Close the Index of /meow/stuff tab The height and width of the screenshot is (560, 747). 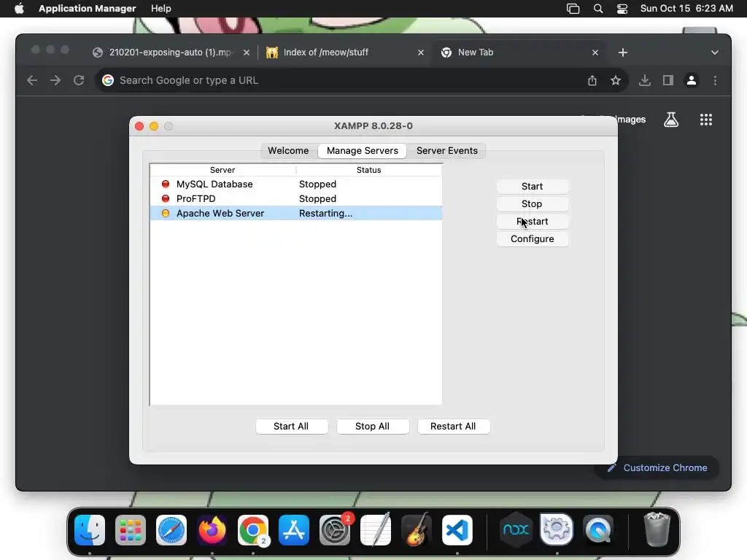421,52
